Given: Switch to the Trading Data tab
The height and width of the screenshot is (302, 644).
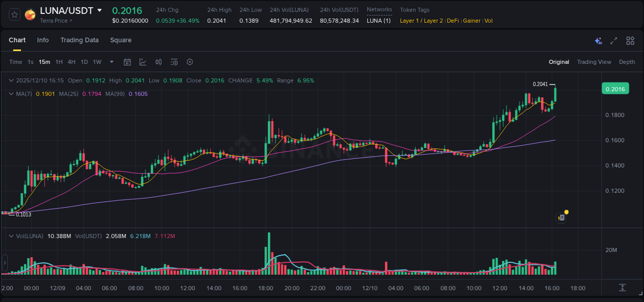Looking at the screenshot, I should click(x=79, y=40).
